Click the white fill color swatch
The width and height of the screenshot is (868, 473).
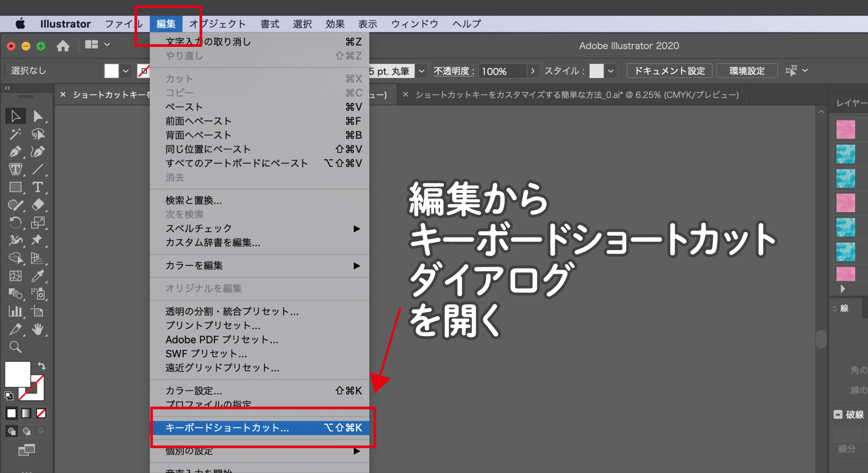click(111, 71)
